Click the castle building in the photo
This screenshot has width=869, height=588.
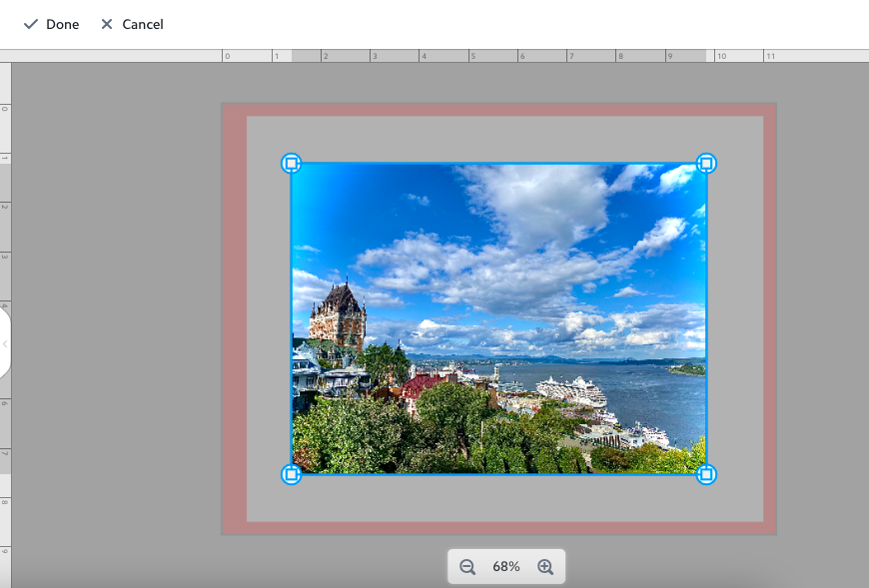[x=338, y=317]
